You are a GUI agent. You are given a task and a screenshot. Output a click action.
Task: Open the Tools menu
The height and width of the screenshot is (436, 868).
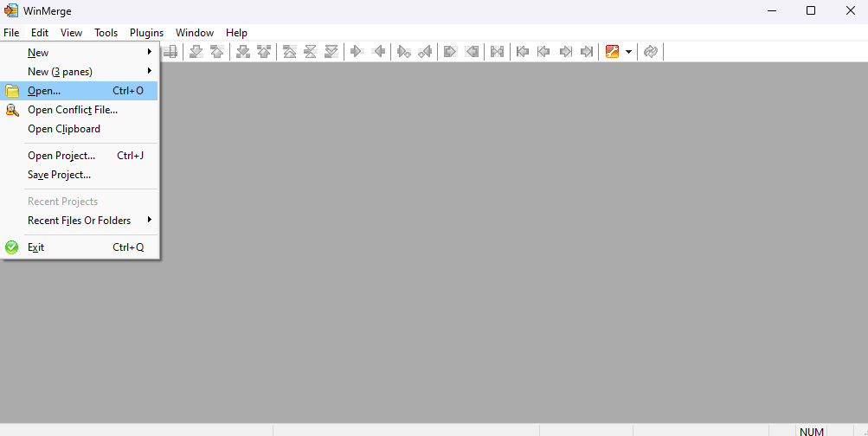point(106,33)
